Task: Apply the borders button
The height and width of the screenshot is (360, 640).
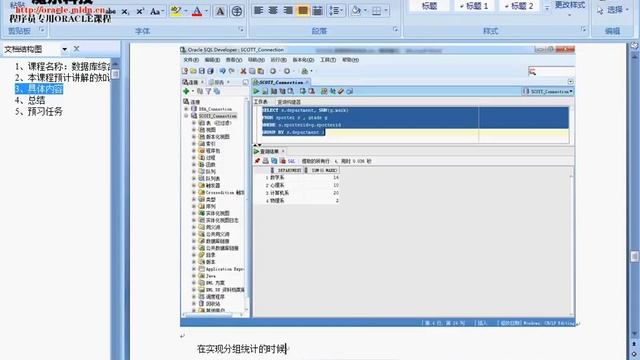Action: pyautogui.click(x=376, y=11)
